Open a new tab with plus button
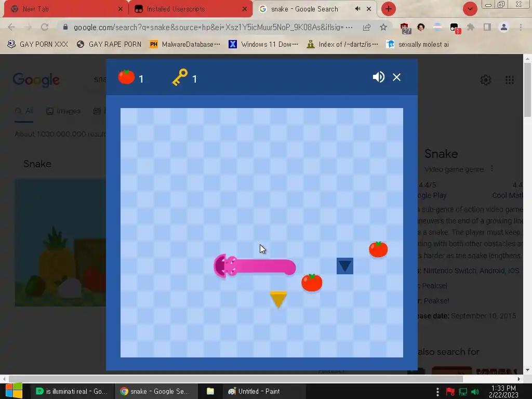Screen dimensions: 532x399 [389, 9]
